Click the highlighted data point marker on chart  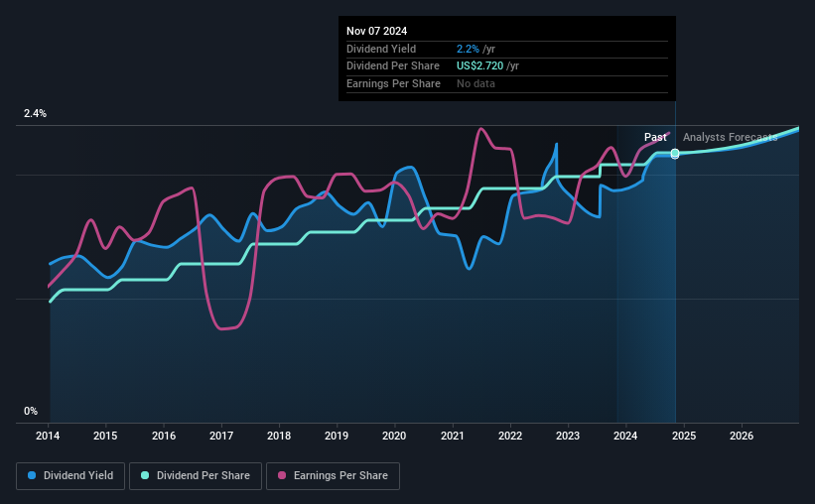click(x=675, y=153)
